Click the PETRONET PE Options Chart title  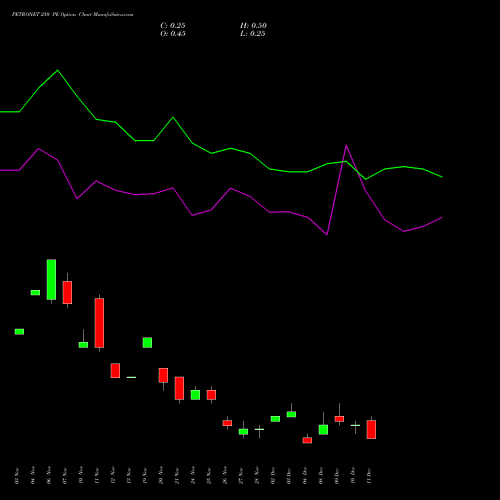72,15
